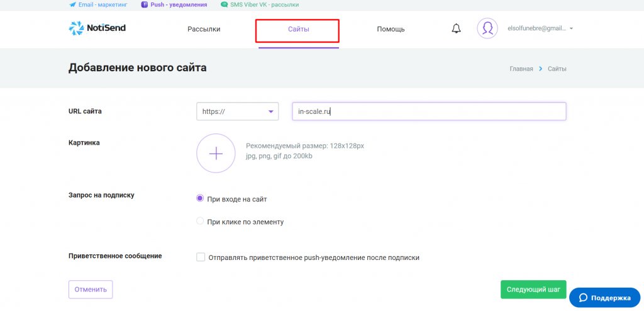The height and width of the screenshot is (311, 644).
Task: Open Push - уведомления service link
Action: (174, 5)
